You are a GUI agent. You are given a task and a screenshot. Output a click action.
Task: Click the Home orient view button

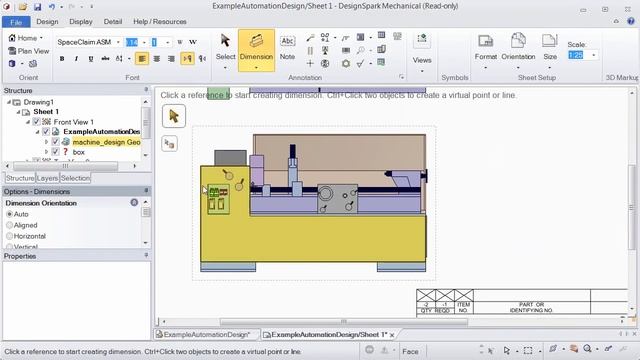pyautogui.click(x=23, y=38)
